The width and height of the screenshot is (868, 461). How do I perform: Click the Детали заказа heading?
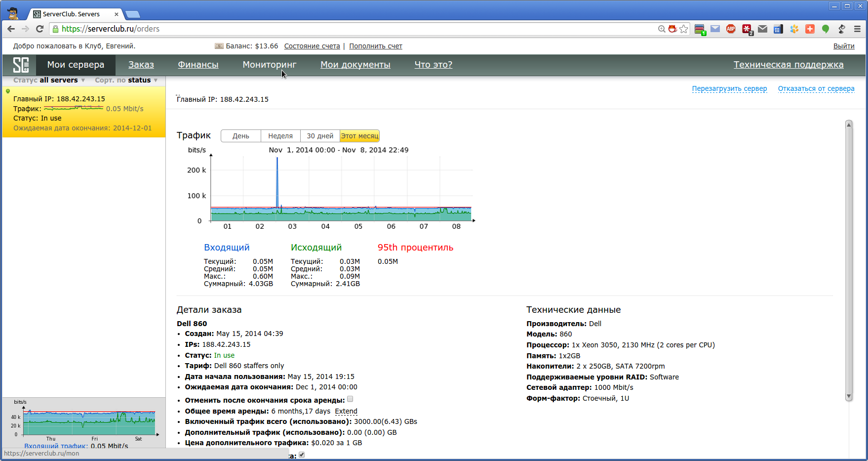point(209,310)
